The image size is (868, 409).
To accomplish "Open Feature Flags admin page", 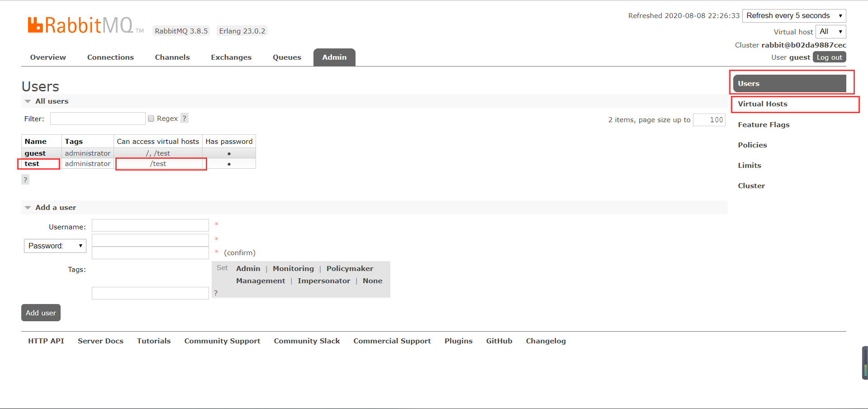I will click(x=764, y=125).
